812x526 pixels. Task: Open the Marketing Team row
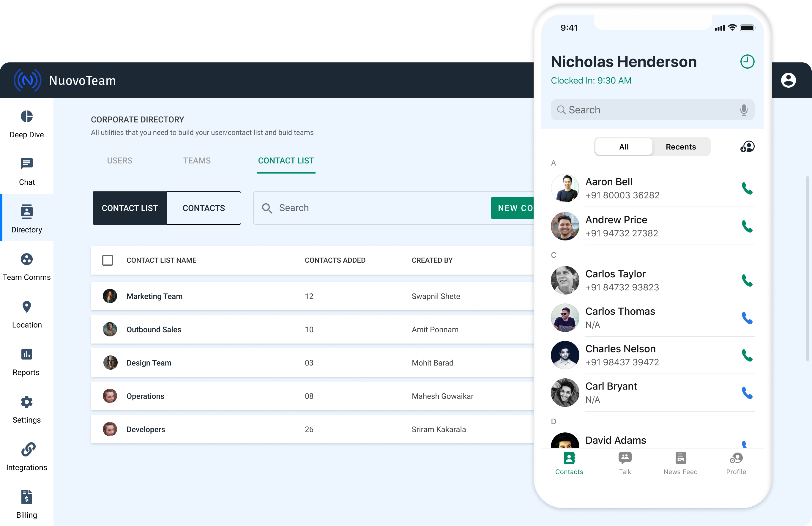[154, 296]
